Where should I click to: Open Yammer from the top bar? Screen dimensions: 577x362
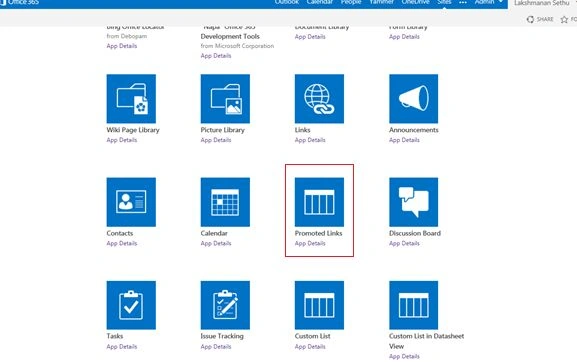click(x=382, y=2)
